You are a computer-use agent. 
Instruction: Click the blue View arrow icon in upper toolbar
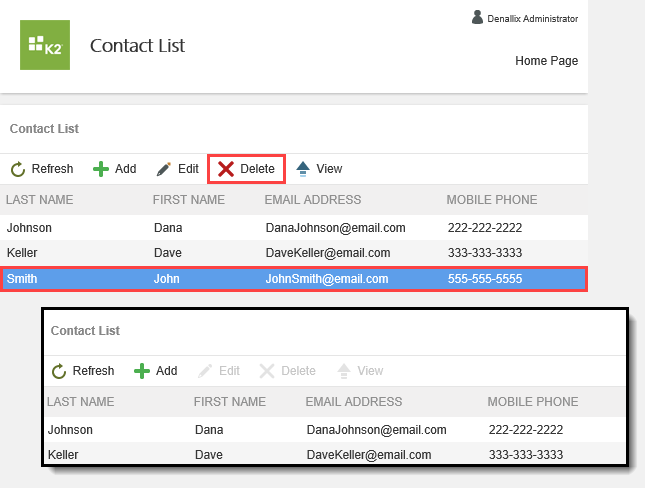(303, 169)
